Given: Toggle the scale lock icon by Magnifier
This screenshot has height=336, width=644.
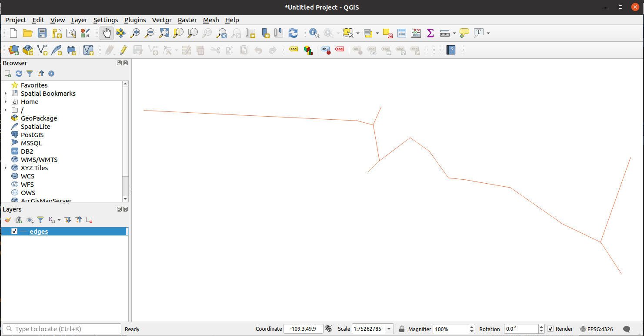Looking at the screenshot, I should [402, 329].
